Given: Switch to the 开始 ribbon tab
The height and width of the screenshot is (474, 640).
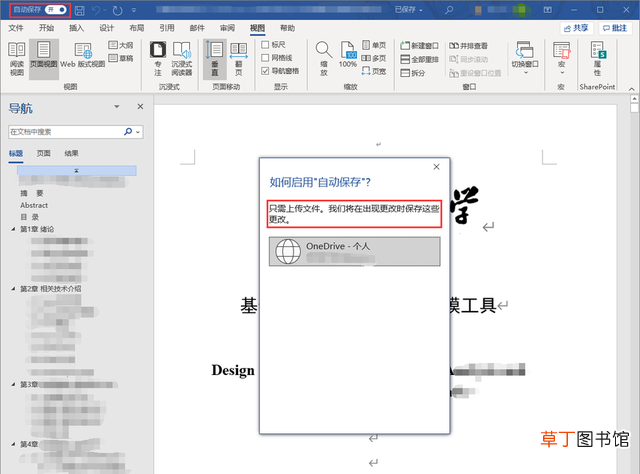Looking at the screenshot, I should tap(46, 28).
